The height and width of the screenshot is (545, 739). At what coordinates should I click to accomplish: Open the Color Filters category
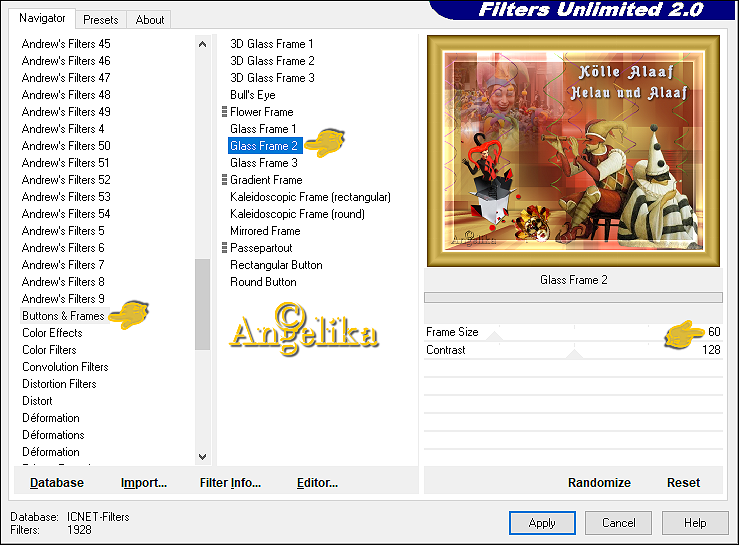point(49,350)
